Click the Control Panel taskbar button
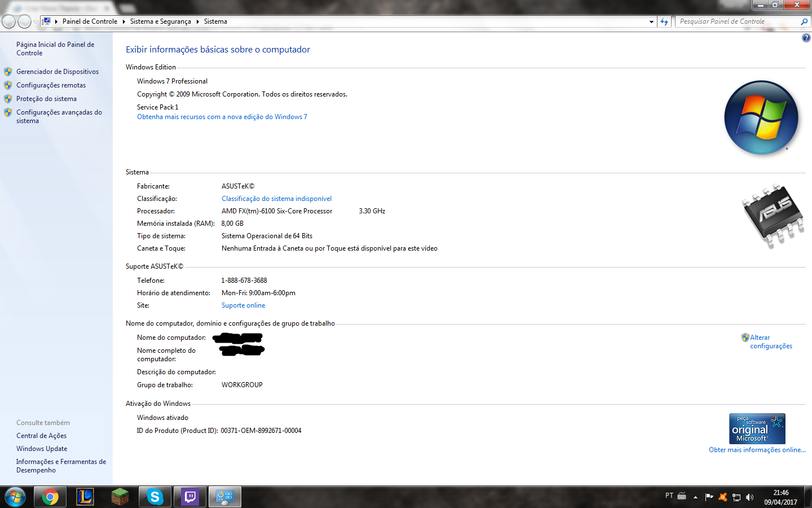The height and width of the screenshot is (508, 812). pyautogui.click(x=225, y=497)
